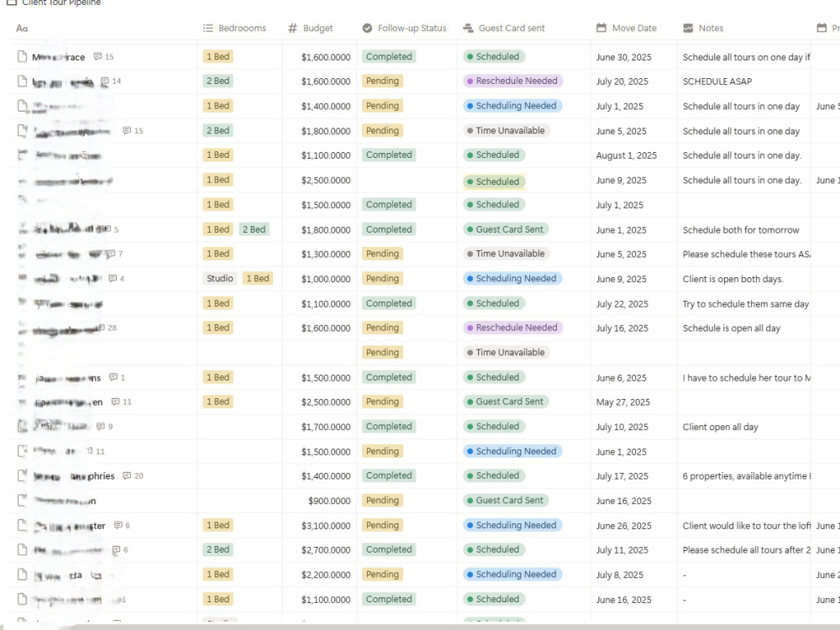Click the note starting "6 properties, available anytime"
Viewport: 840px width, 630px height.
point(746,476)
